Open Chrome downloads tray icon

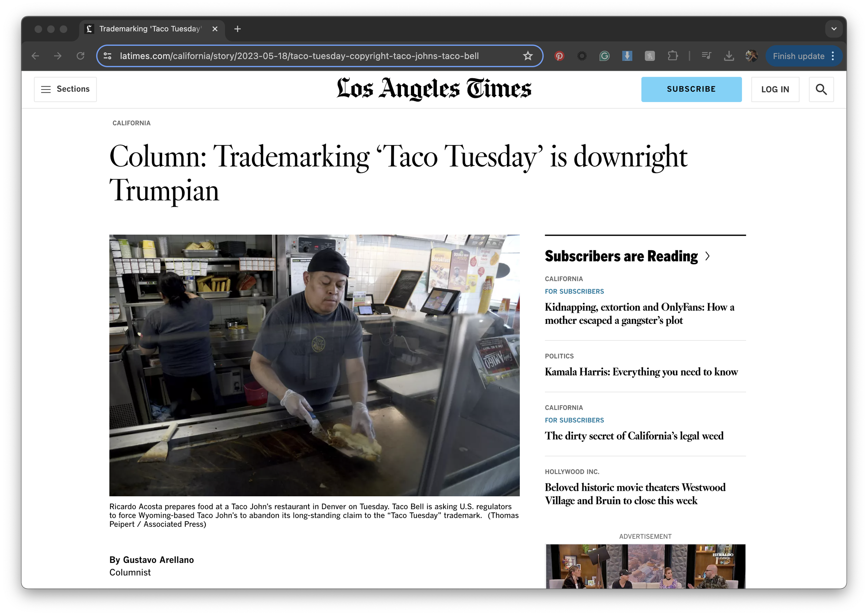coord(729,56)
